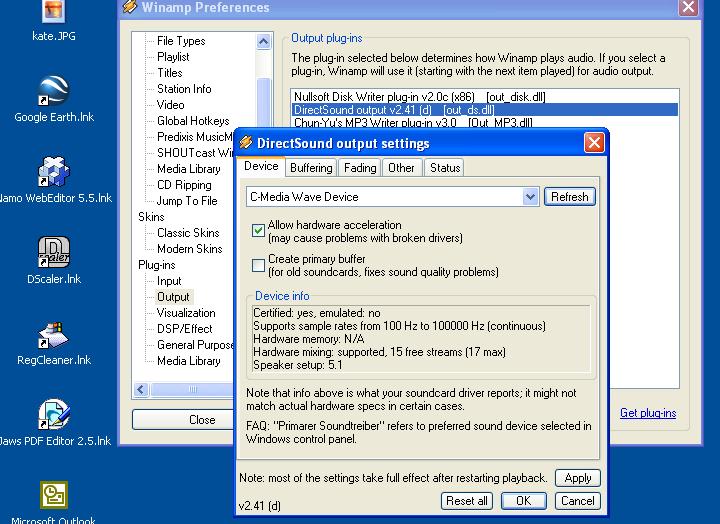The image size is (720, 524).
Task: Click Winamp icon in DirectSound dialog title
Action: point(246,143)
